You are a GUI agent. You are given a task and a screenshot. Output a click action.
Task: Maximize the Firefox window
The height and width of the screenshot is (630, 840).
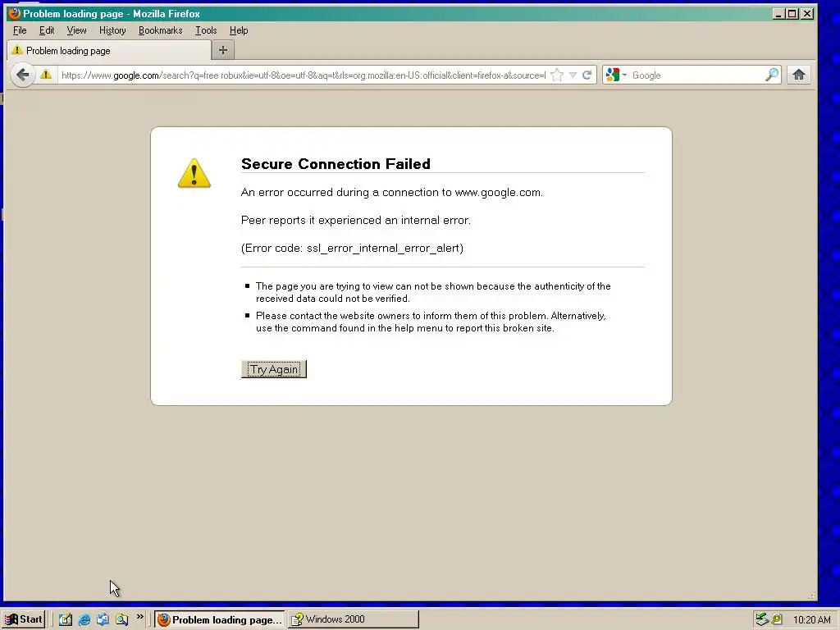coord(792,14)
